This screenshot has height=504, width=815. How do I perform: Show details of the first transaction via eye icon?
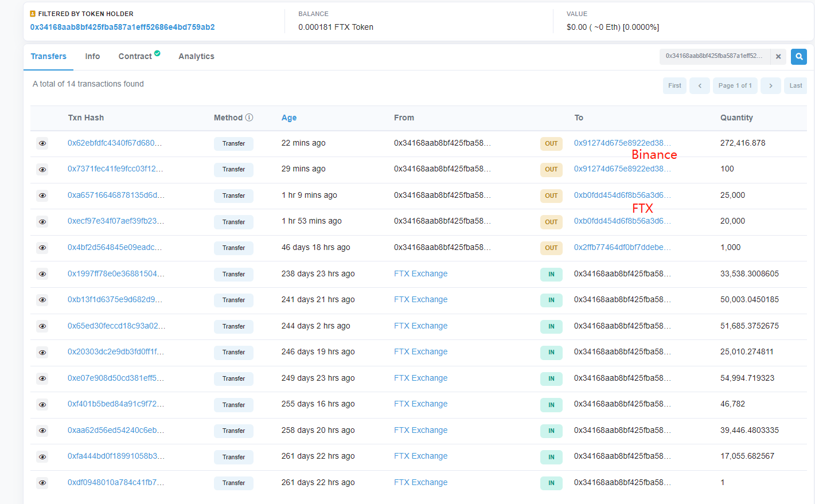42,143
